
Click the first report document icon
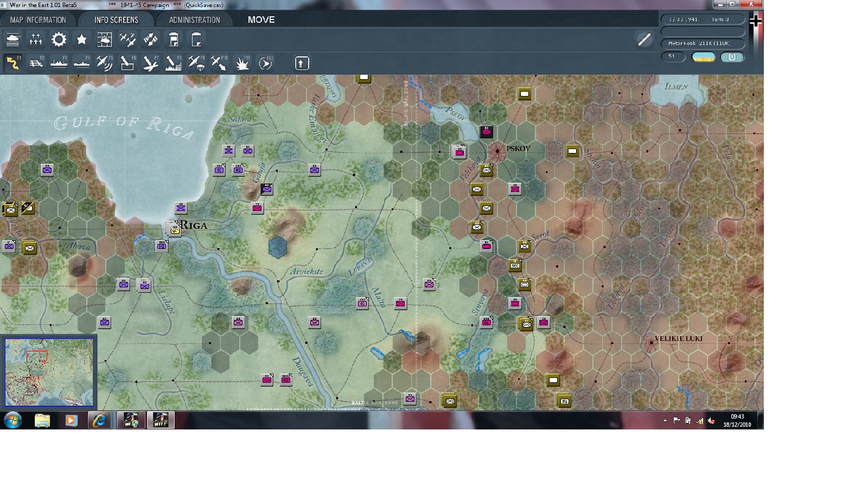(173, 40)
